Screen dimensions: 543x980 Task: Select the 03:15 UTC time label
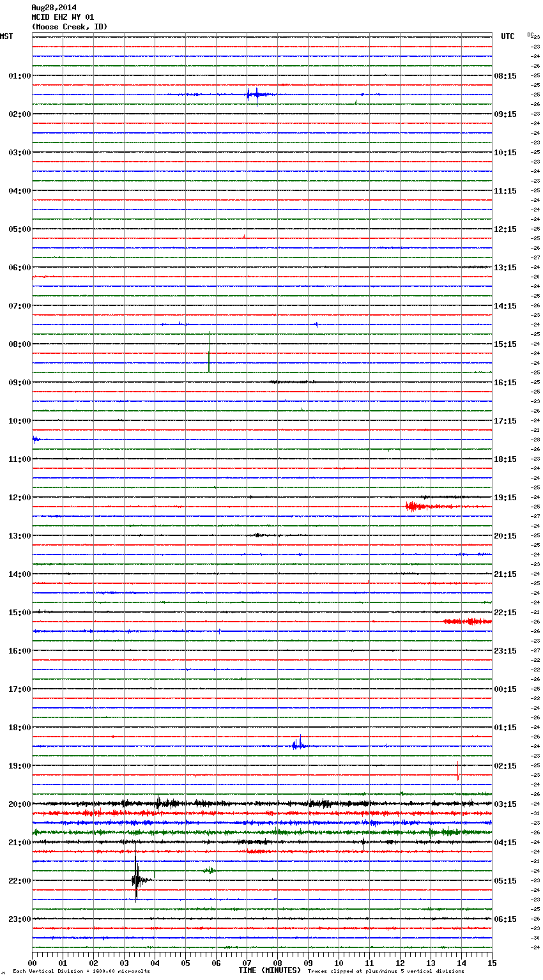coord(505,804)
